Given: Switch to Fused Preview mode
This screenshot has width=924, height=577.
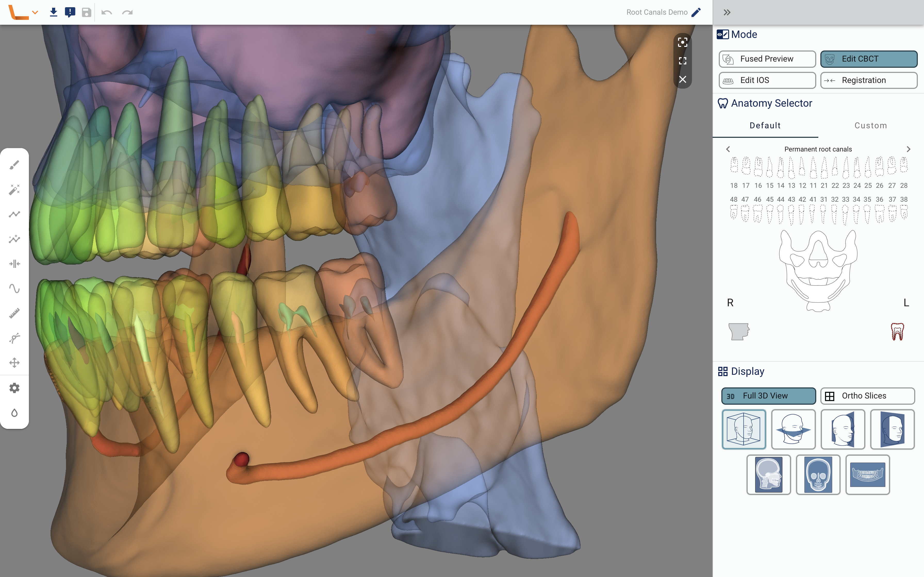Looking at the screenshot, I should coord(767,59).
